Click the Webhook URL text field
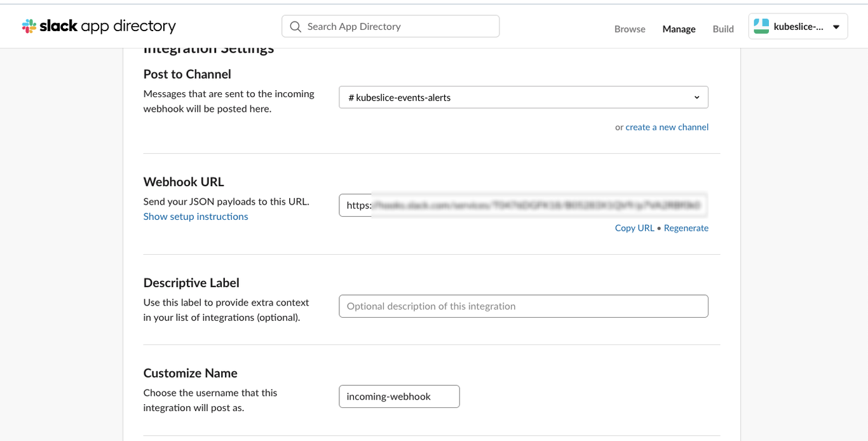The height and width of the screenshot is (441, 868). click(524, 205)
